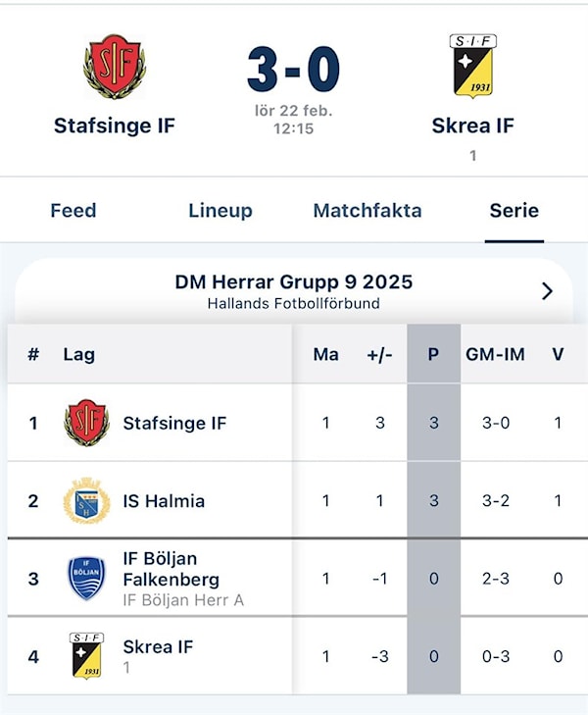
Task: Open IS Halmia crest in standings table
Action: (86, 501)
